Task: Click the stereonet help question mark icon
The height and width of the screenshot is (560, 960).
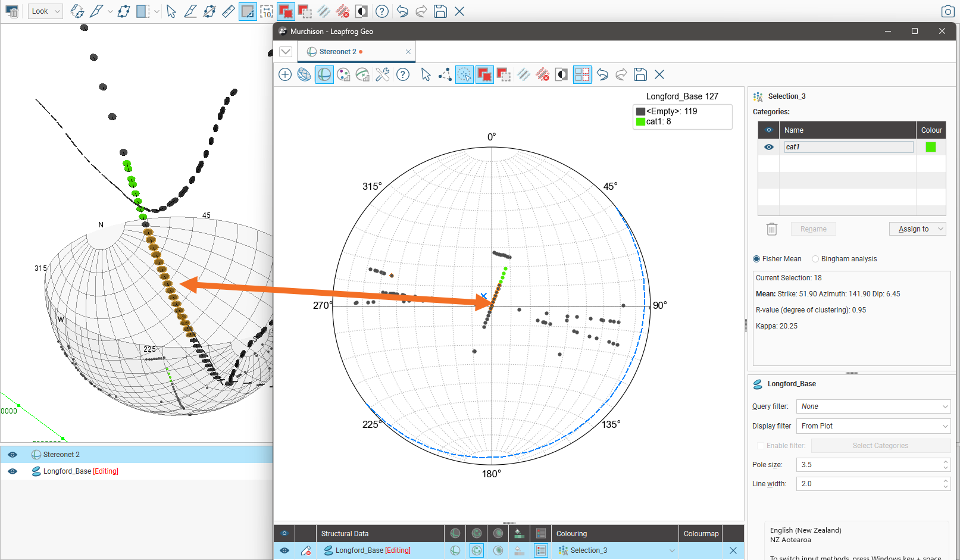Action: click(403, 74)
